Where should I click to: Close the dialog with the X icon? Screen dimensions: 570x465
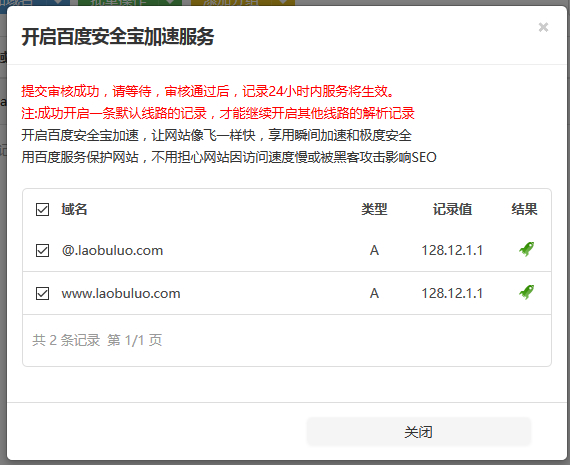[543, 27]
